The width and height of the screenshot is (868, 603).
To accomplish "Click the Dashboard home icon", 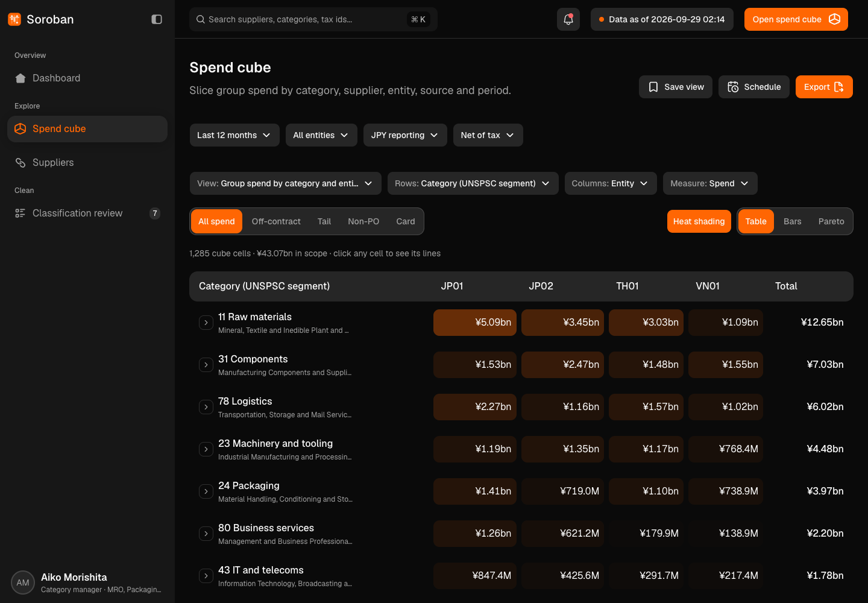I will click(x=20, y=78).
